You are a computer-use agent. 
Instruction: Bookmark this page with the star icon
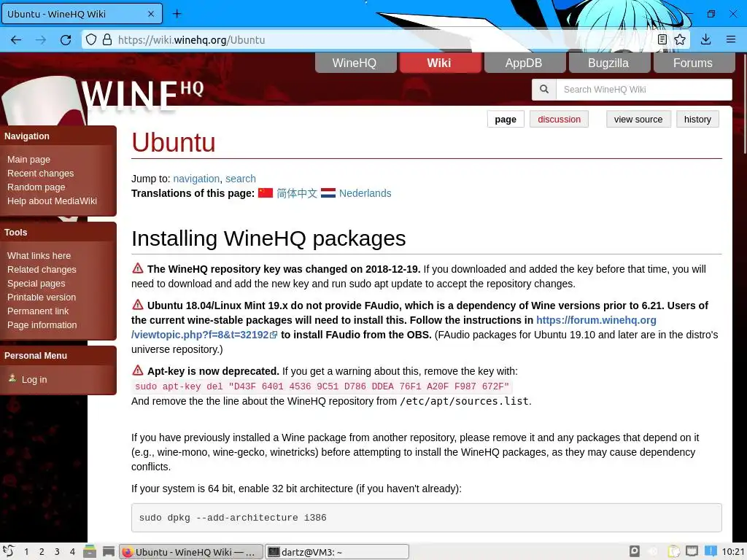pyautogui.click(x=680, y=39)
